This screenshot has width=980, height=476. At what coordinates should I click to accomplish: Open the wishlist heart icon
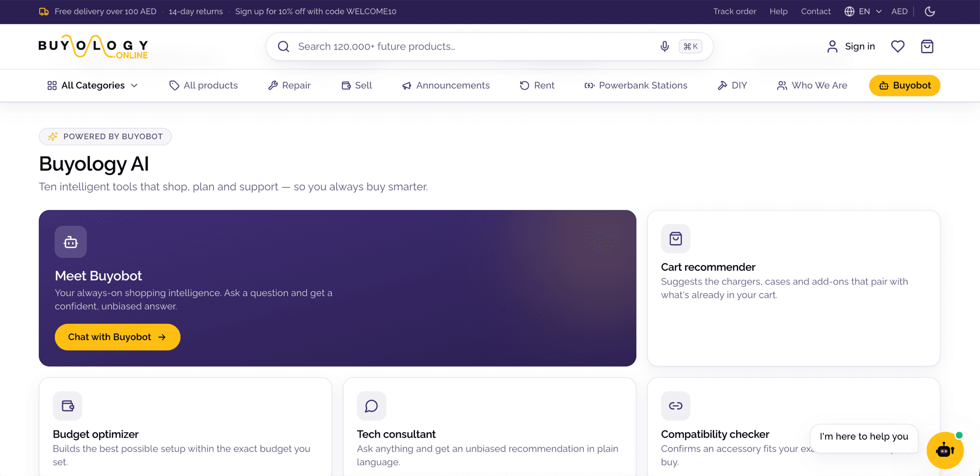[898, 46]
